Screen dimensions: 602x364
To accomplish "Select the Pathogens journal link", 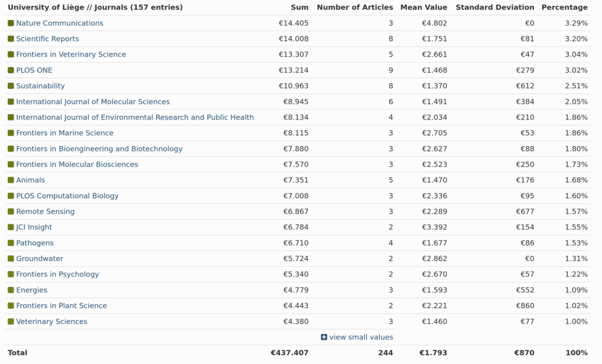I will pyautogui.click(x=35, y=243).
